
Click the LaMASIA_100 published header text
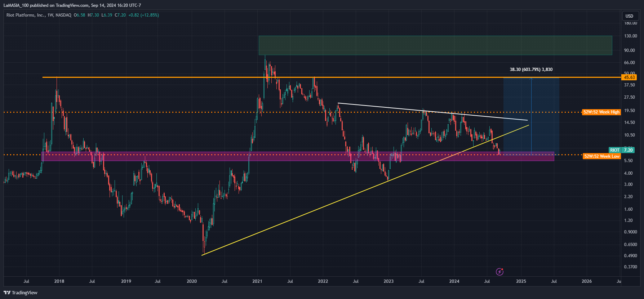[x=72, y=5]
